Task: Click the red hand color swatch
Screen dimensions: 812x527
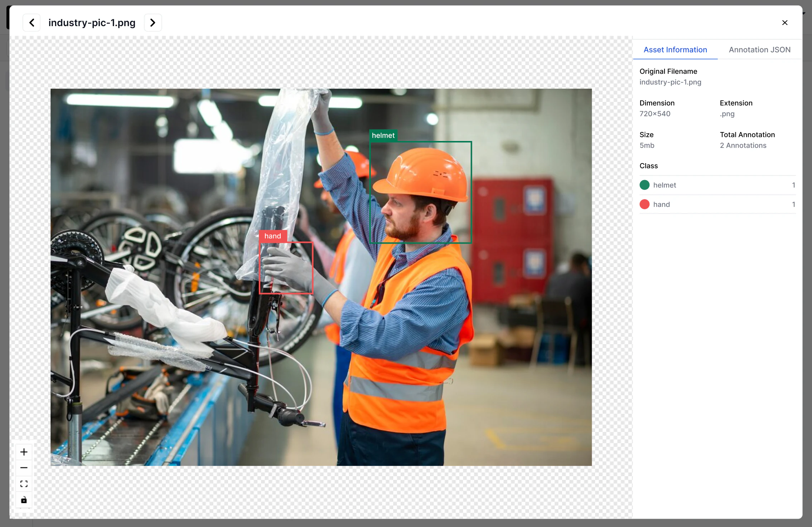Action: (644, 204)
